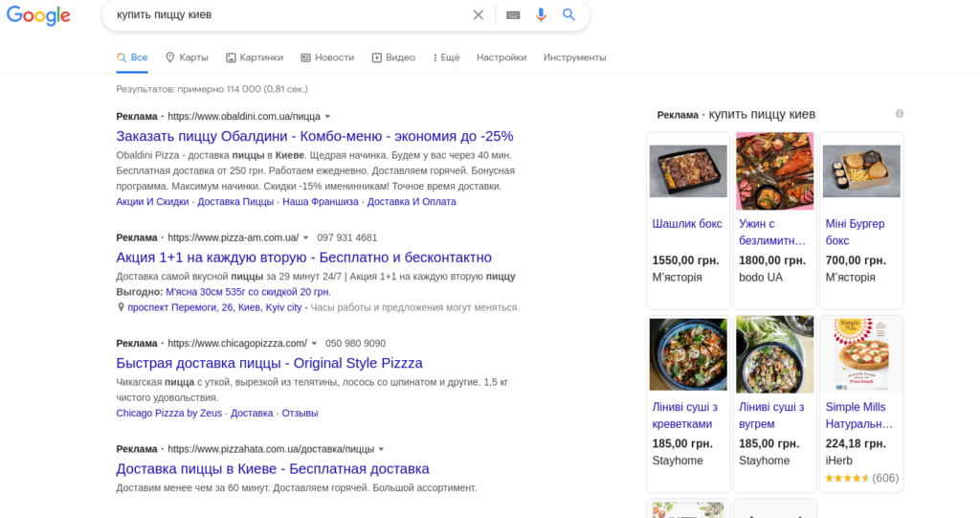This screenshot has height=518, width=980.
Task: Click the 'Доставка' sitelink under Chicago Pizzza
Action: (x=252, y=413)
